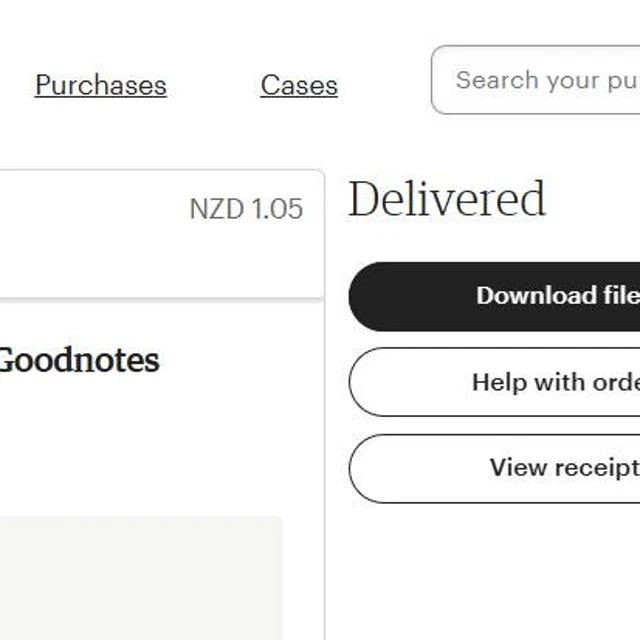Viewport: 640px width, 640px height.
Task: Click the View receipt button
Action: (x=494, y=468)
